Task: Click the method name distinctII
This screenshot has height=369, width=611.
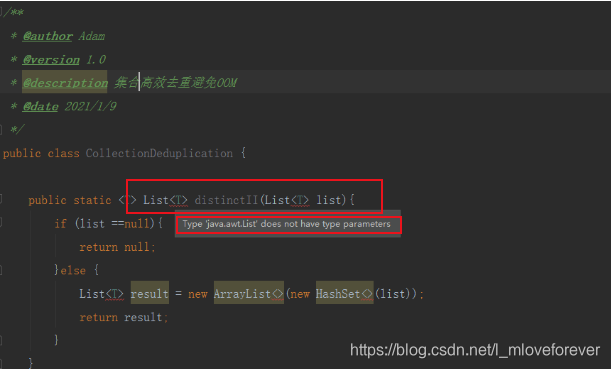Action: pos(226,200)
